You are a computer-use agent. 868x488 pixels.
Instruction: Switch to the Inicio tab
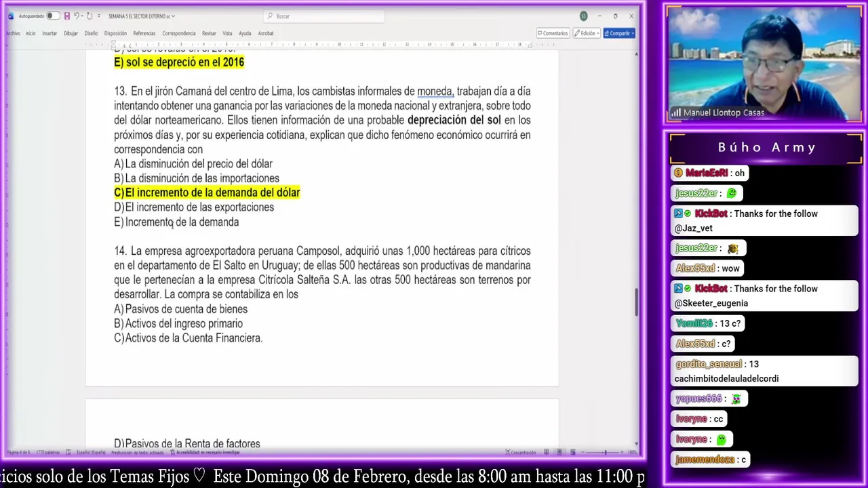[31, 33]
